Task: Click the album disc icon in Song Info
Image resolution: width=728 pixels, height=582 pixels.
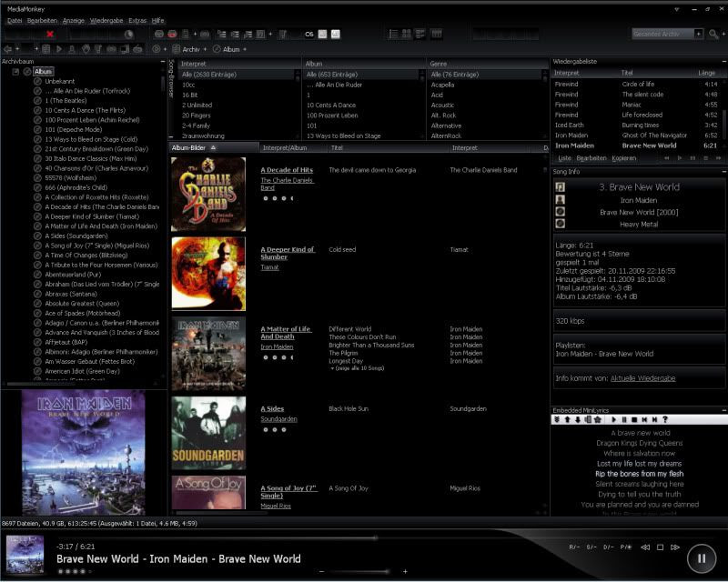Action: tap(560, 212)
